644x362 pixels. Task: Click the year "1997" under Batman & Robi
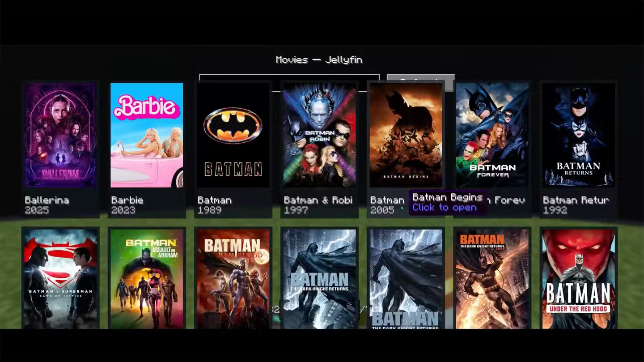(x=296, y=210)
